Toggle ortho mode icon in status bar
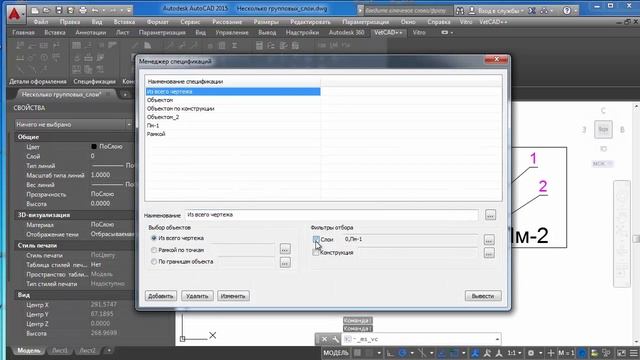This screenshot has height=360, width=640. point(390,353)
